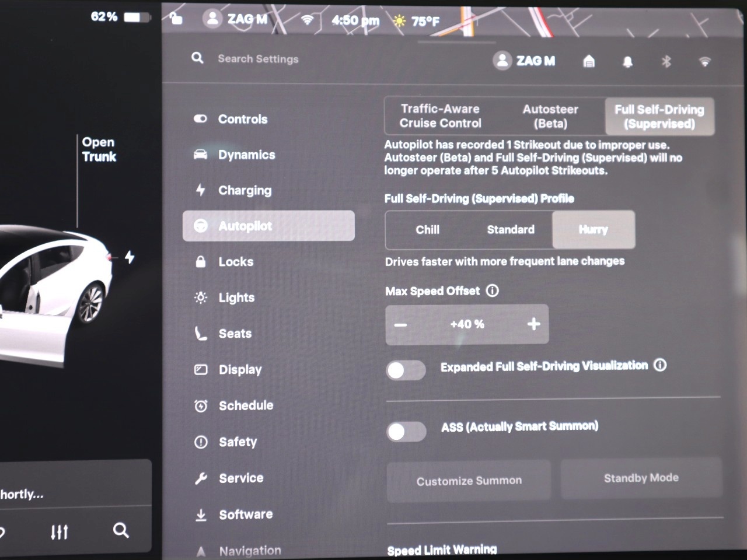747x560 pixels.
Task: Click the equalizer sliders icon in media bar
Action: click(60, 531)
